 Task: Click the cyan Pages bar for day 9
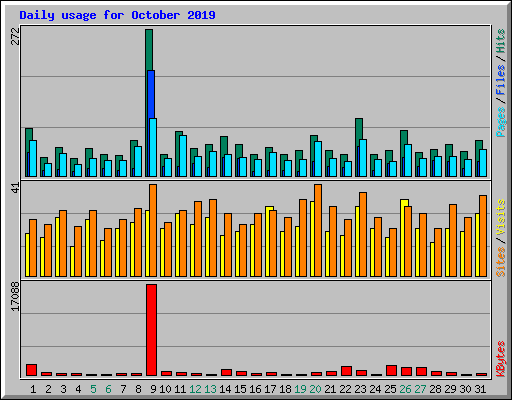pos(153,147)
